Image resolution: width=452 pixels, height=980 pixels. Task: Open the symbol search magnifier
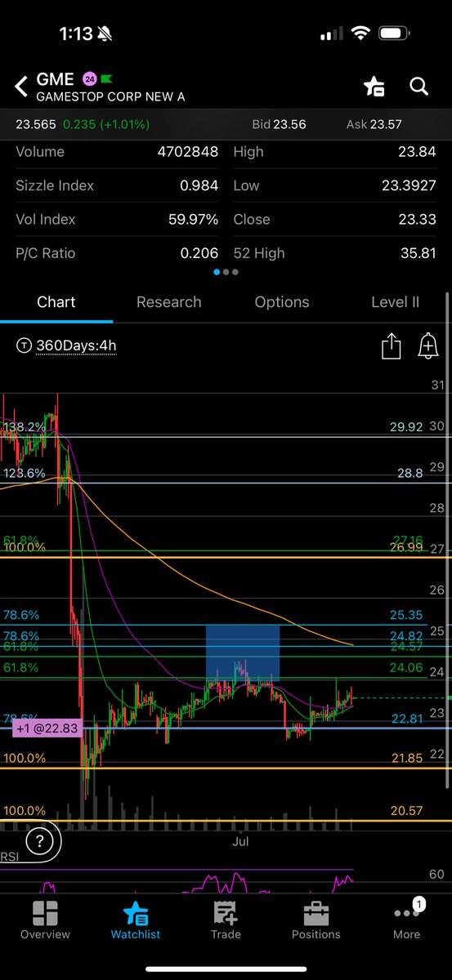[x=419, y=86]
